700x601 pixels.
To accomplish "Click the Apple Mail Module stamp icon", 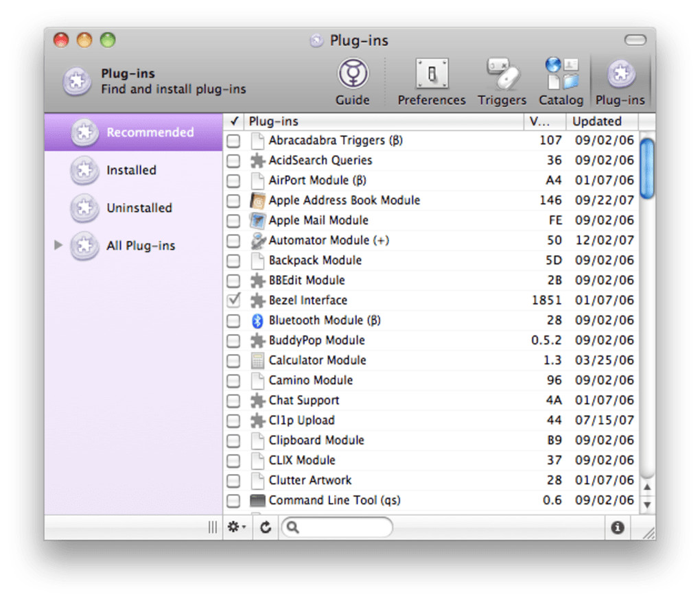I will [257, 220].
